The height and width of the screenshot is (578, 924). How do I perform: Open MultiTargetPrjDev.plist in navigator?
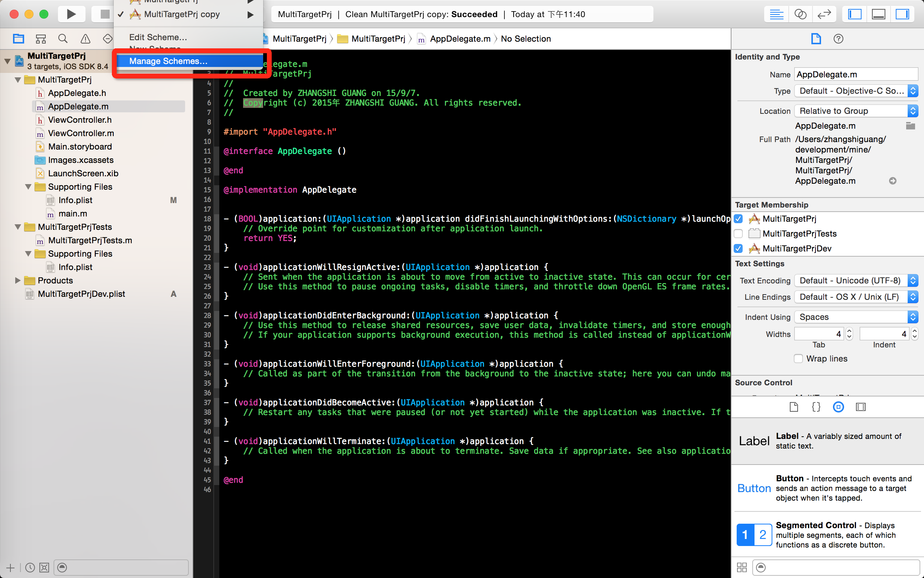(x=81, y=293)
